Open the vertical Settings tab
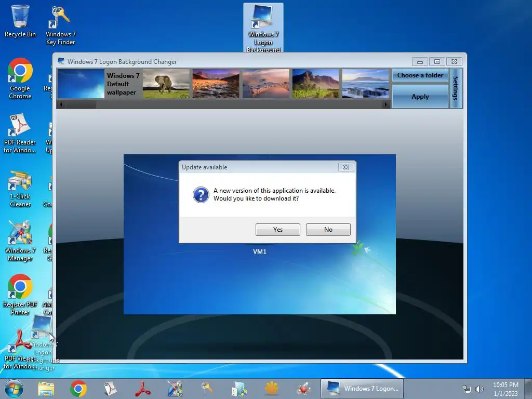 [456, 88]
